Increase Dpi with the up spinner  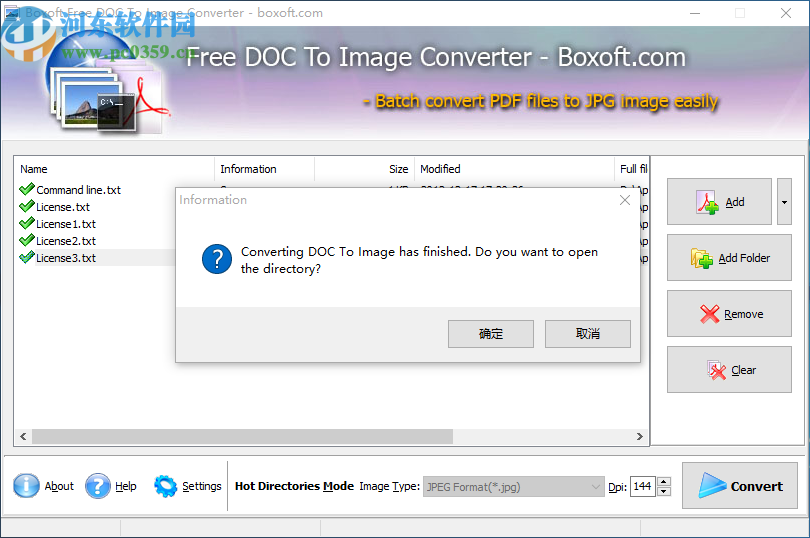point(664,482)
